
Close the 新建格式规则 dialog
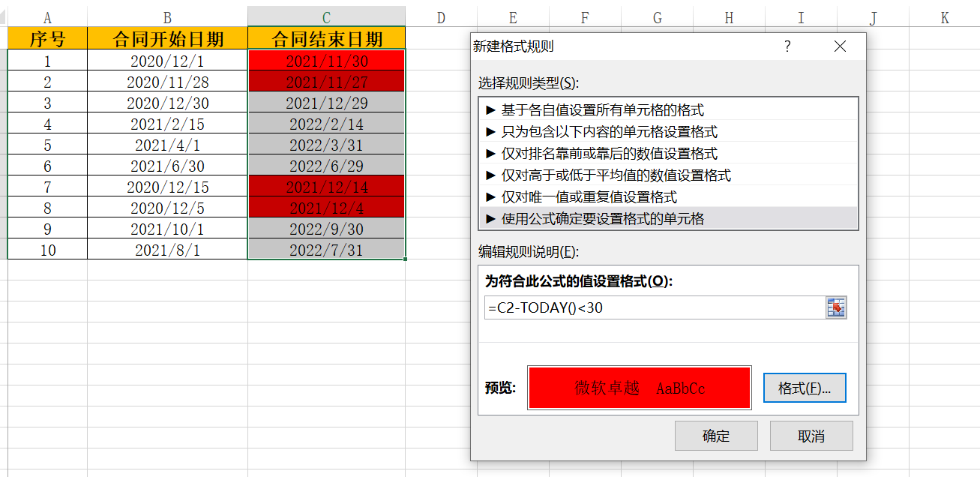(x=840, y=46)
